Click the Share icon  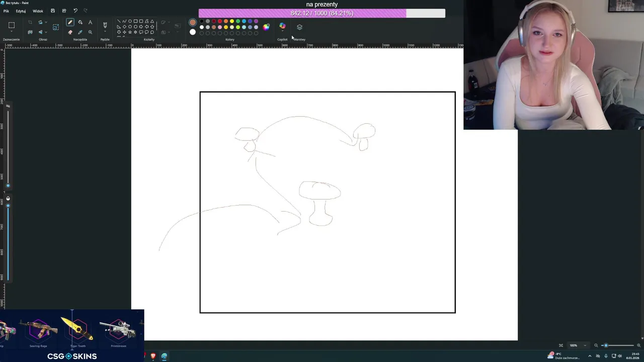64,11
